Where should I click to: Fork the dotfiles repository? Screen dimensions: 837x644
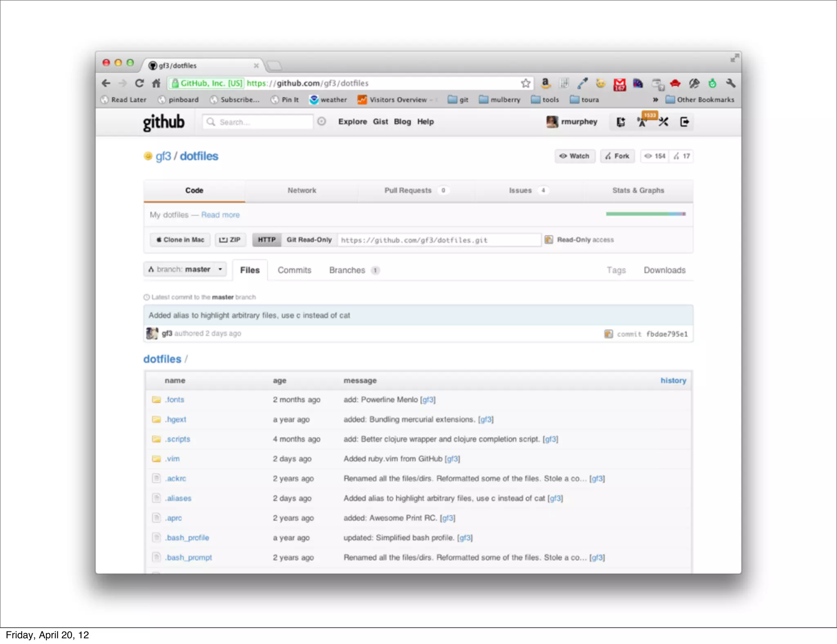click(617, 156)
